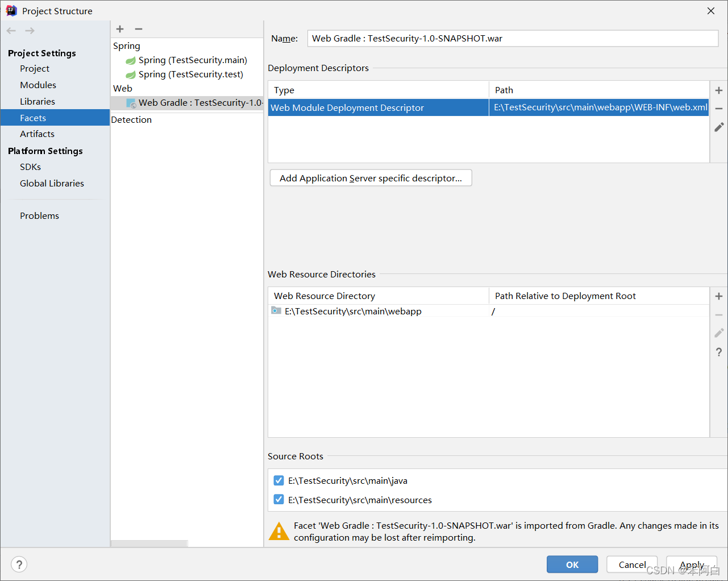Select Spring (TestSecurity.test) facet
This screenshot has width=728, height=581.
191,74
